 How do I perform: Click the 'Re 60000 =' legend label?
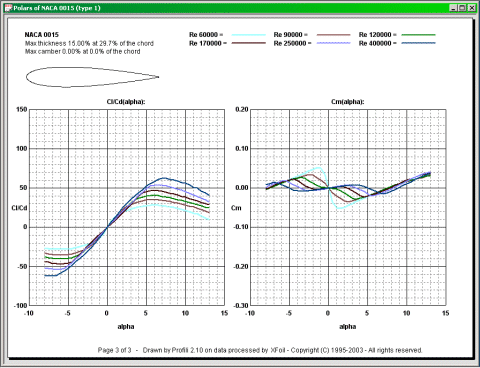pos(206,35)
